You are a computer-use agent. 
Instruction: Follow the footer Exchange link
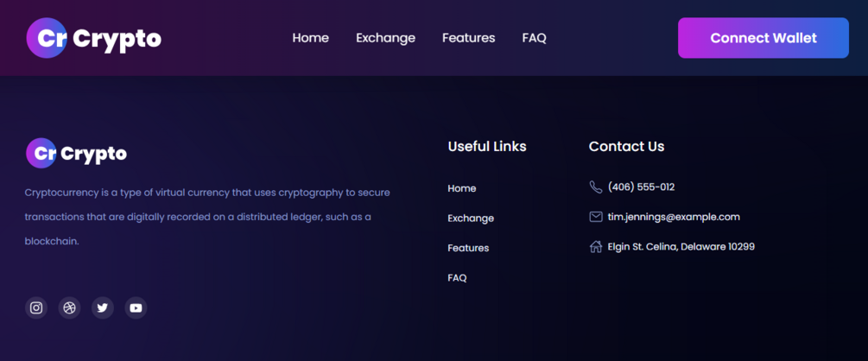471,218
